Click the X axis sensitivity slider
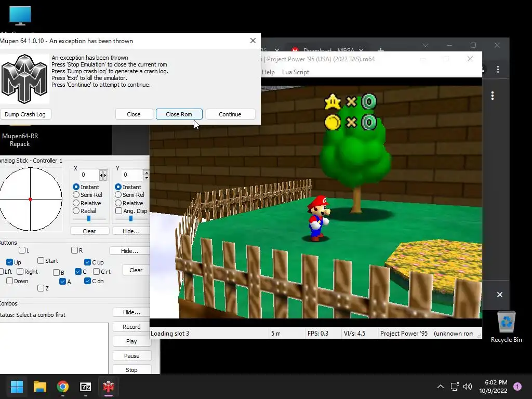The height and width of the screenshot is (399, 532). (89, 219)
